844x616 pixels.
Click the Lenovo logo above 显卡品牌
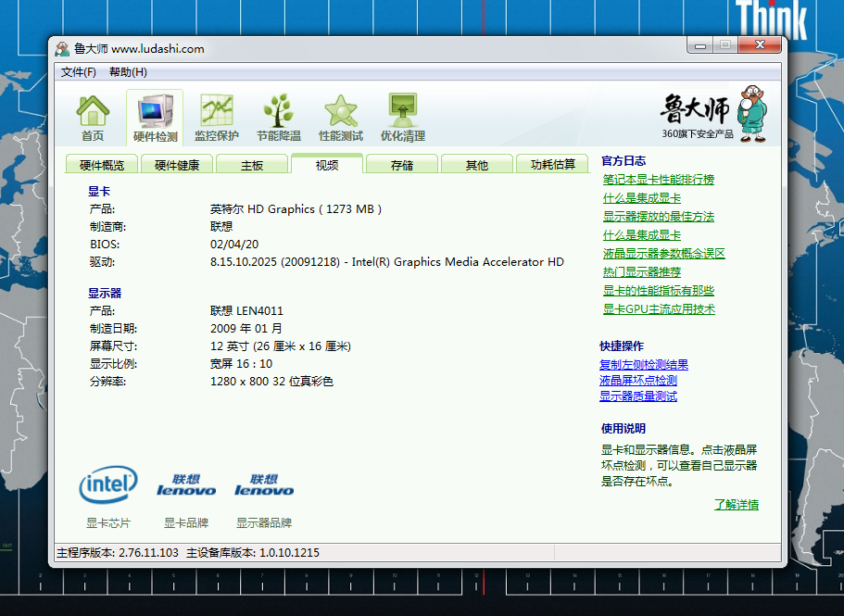pos(186,484)
